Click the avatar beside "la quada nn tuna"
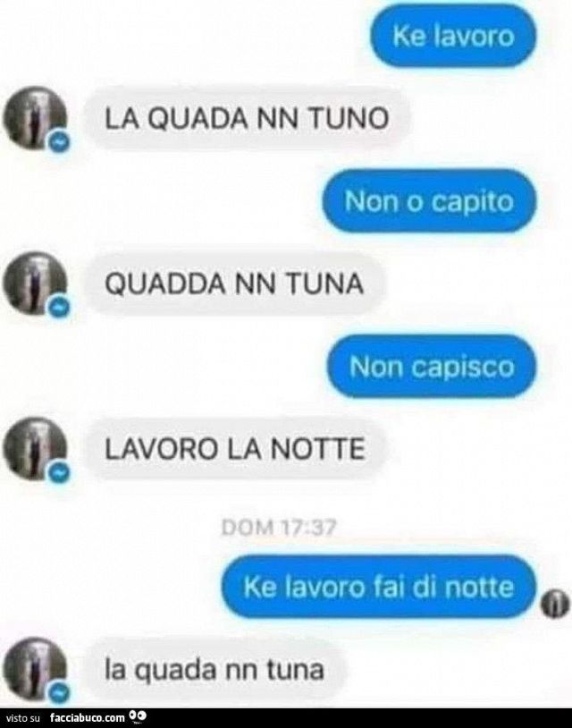572x728 pixels. point(34,670)
